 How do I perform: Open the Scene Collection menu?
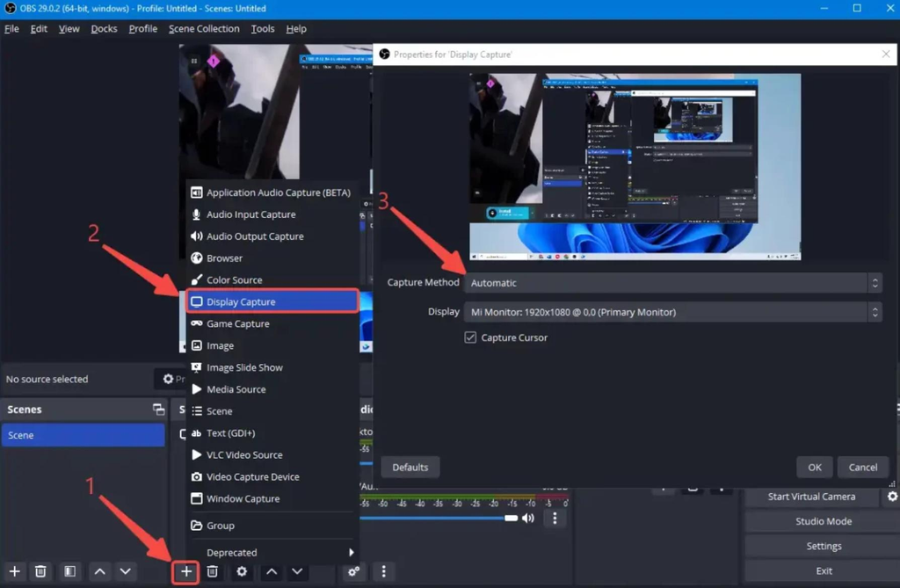[204, 29]
